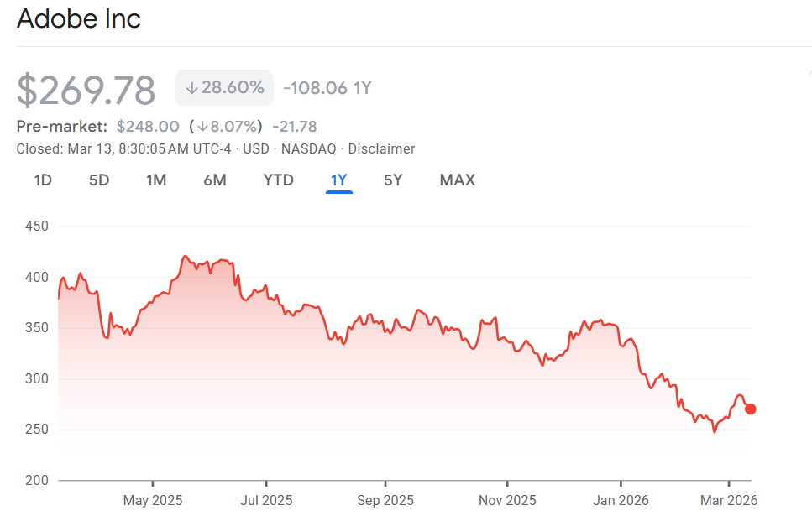The height and width of the screenshot is (521, 812).
Task: Click the $269.78 current price
Action: 86,91
